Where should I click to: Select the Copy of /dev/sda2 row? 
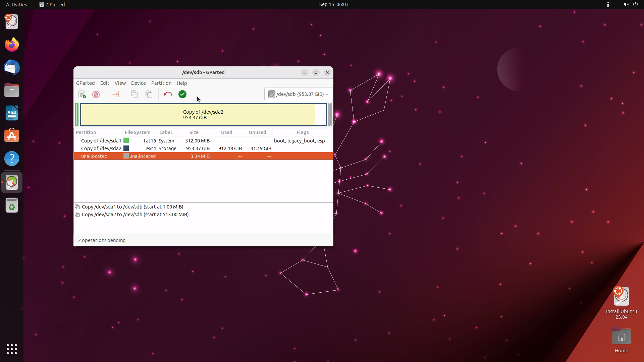point(203,148)
